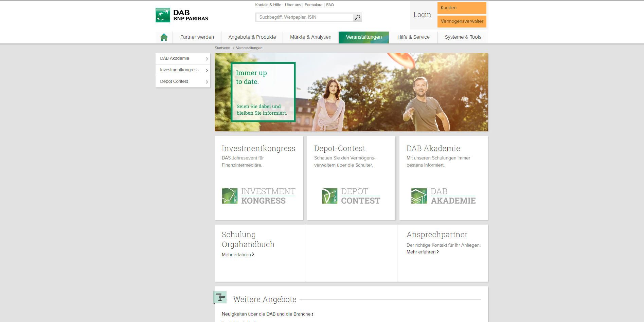
Task: Expand DAB Akademie sidebar chevron
Action: point(207,59)
